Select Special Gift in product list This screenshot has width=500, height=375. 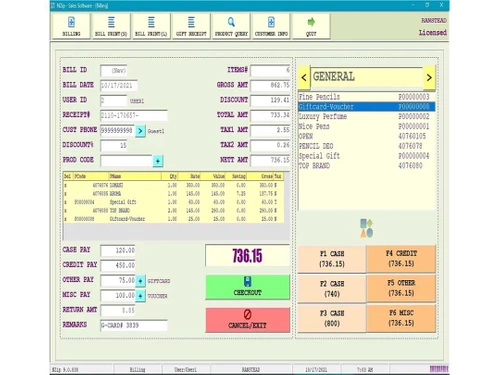(x=367, y=156)
